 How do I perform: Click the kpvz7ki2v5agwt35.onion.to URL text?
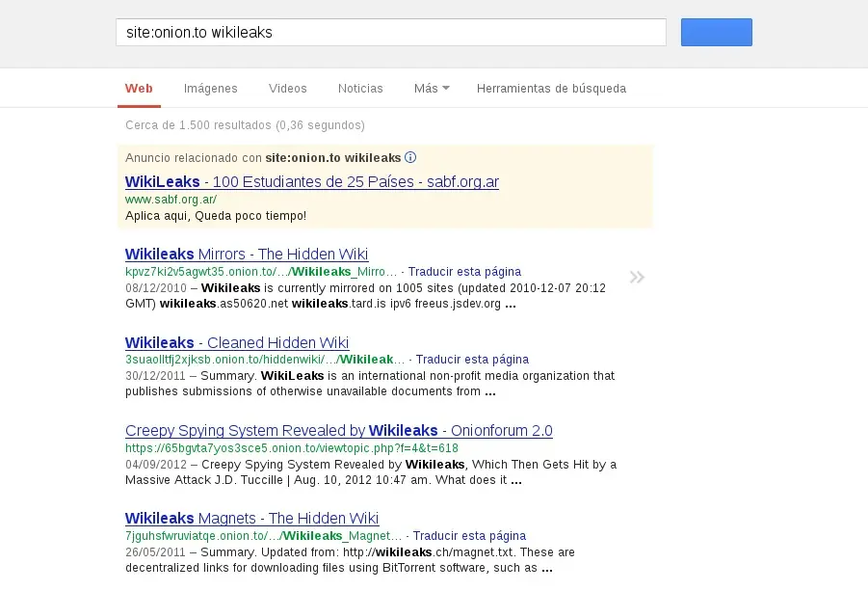[x=261, y=272]
